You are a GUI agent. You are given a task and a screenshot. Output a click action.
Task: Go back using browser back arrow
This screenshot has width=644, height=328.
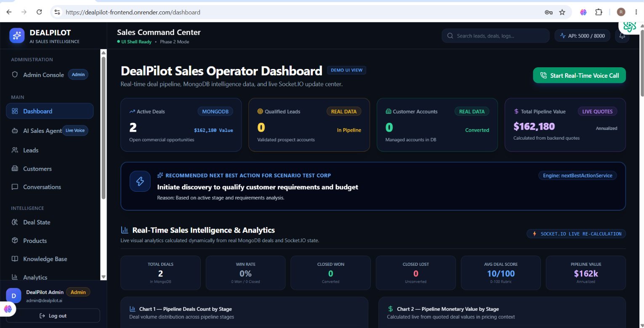click(9, 12)
